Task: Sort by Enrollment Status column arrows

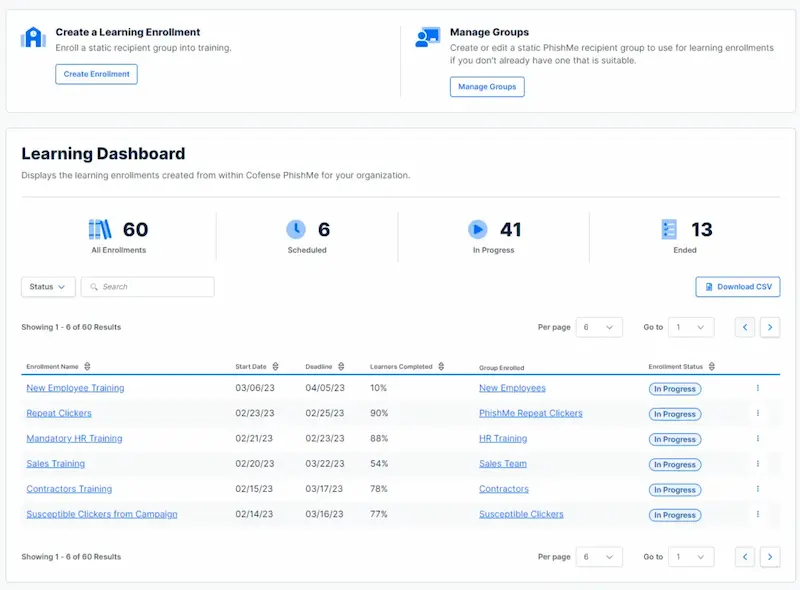Action: [x=712, y=366]
